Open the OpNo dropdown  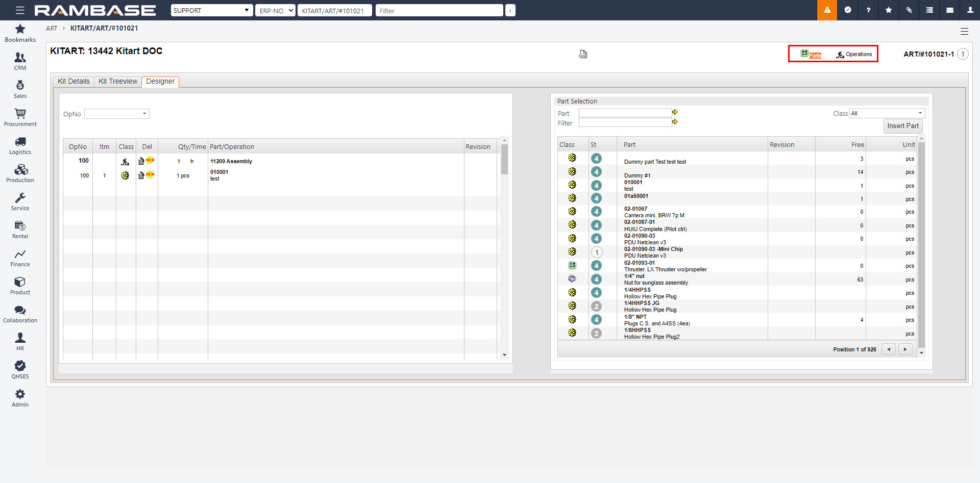tap(117, 114)
